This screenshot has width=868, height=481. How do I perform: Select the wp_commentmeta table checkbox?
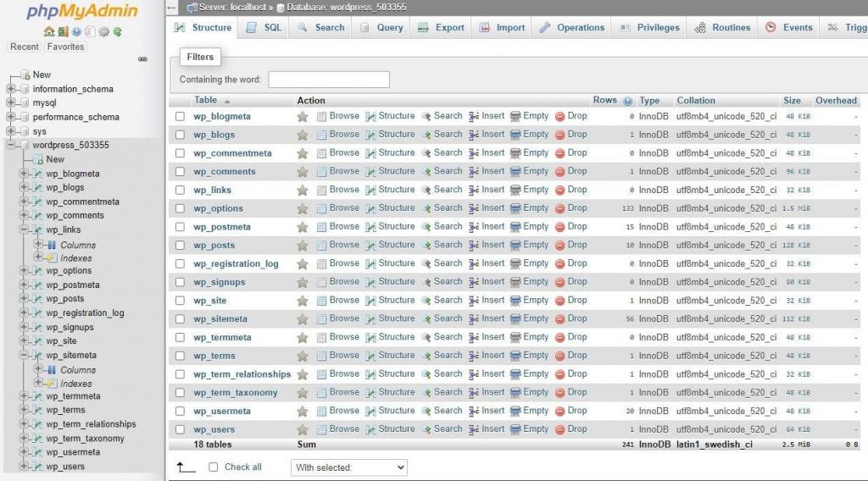click(180, 153)
